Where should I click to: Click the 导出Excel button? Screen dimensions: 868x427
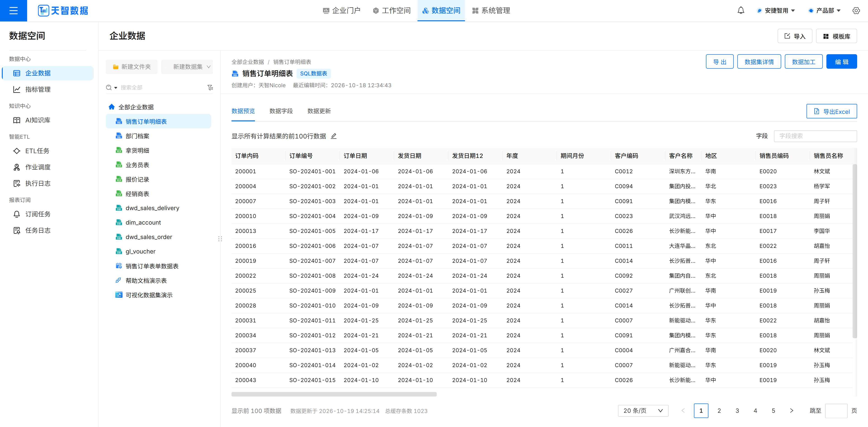(x=832, y=111)
